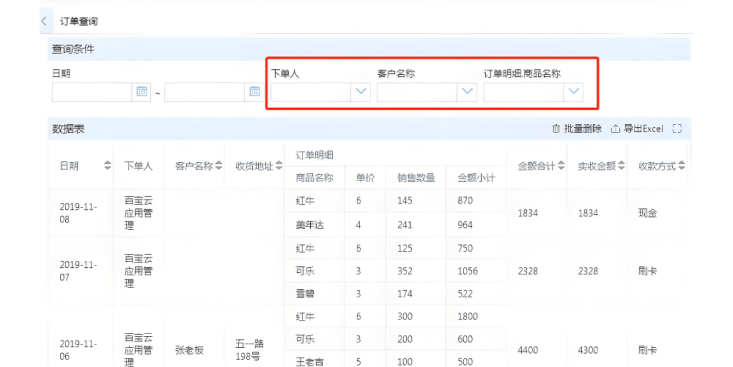
Task: Click the 单价 sub-column header
Action: pyautogui.click(x=365, y=178)
